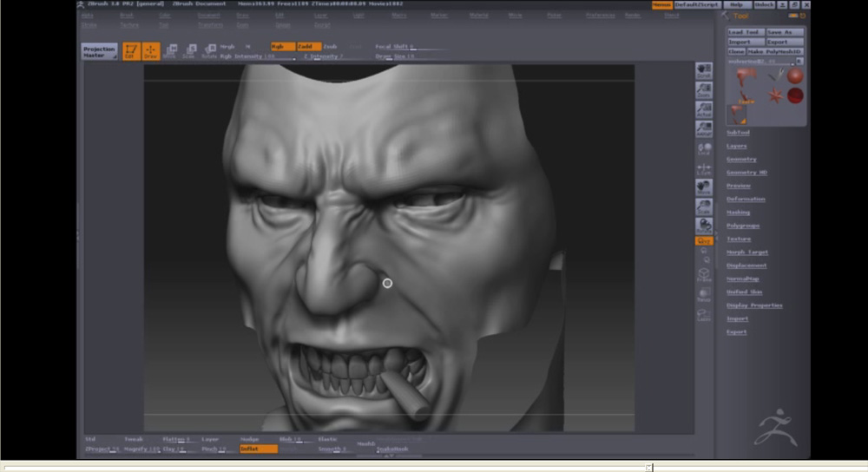This screenshot has height=472, width=868.
Task: Toggle the Mrgb mode button
Action: (x=227, y=47)
